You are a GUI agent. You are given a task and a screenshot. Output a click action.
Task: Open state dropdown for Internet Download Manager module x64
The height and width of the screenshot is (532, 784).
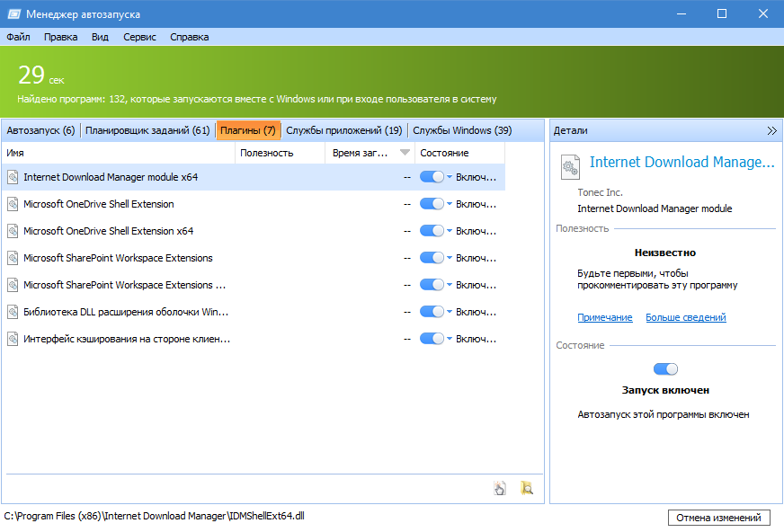point(450,177)
